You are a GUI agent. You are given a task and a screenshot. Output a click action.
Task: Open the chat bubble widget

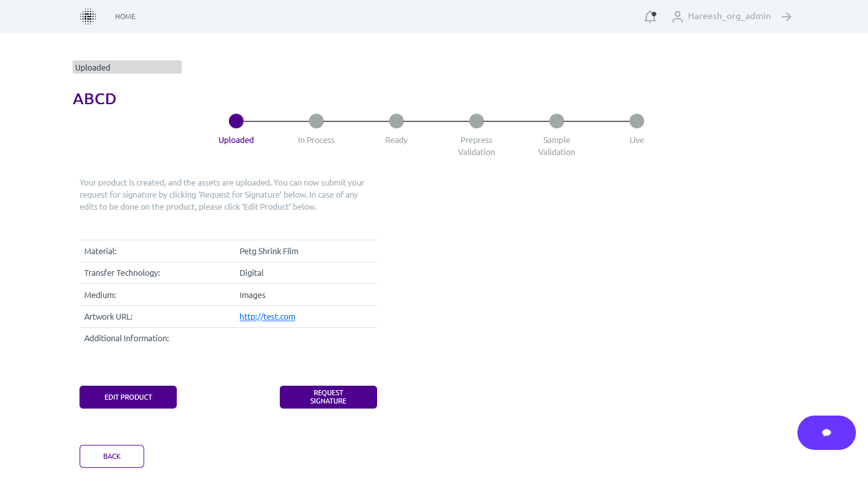(826, 433)
